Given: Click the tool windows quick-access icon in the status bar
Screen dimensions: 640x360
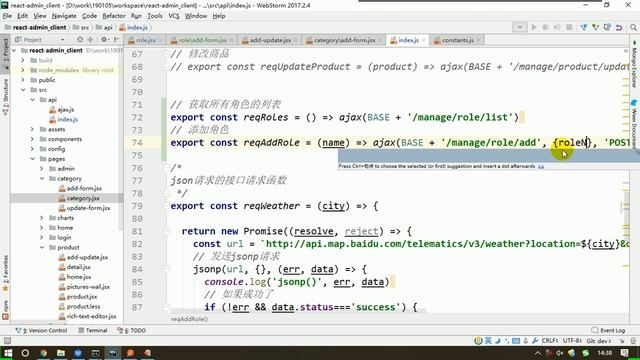Looking at the screenshot, I should [7, 340].
